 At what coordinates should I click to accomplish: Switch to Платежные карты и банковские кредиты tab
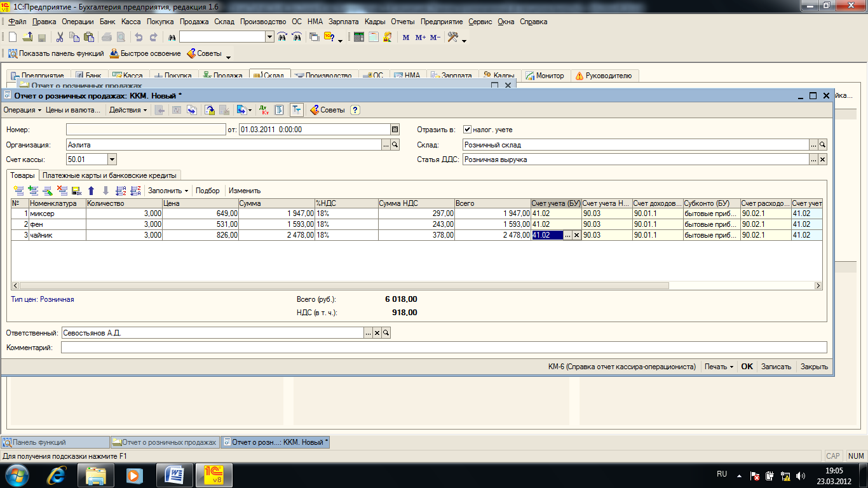click(x=111, y=175)
